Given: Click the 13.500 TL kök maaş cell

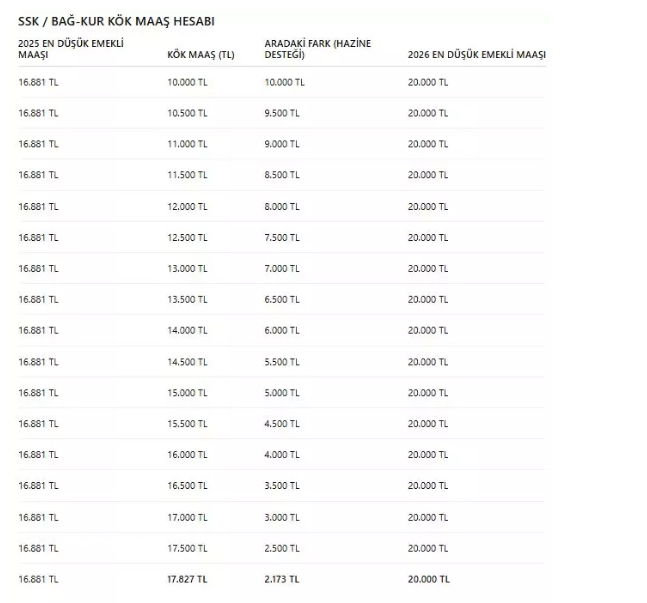Looking at the screenshot, I should 187,300.
